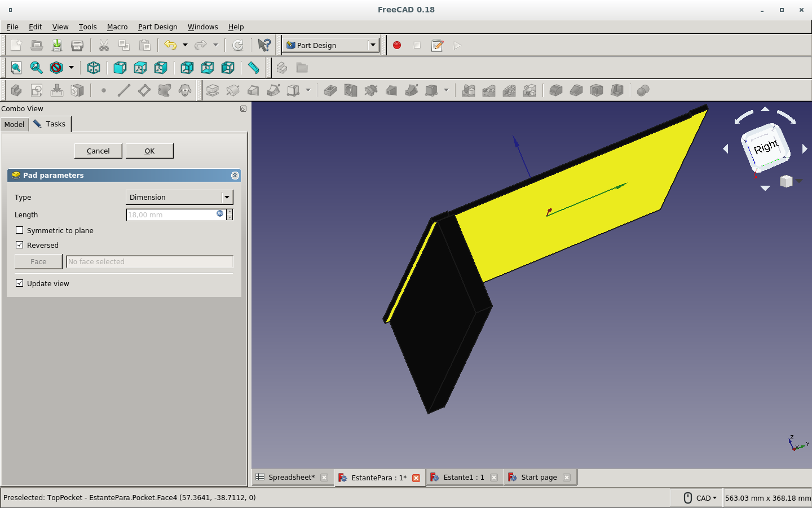The image size is (812, 508).
Task: Rotate view with cube's right arrow
Action: [x=805, y=149]
